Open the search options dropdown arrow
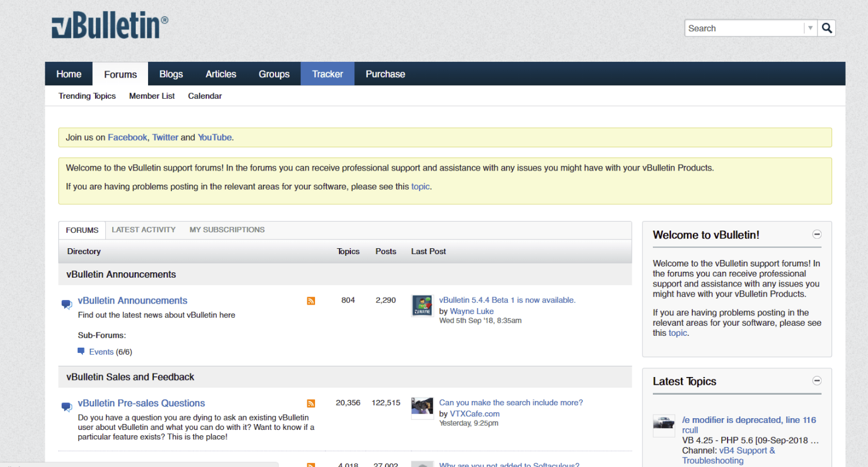 [x=810, y=28]
